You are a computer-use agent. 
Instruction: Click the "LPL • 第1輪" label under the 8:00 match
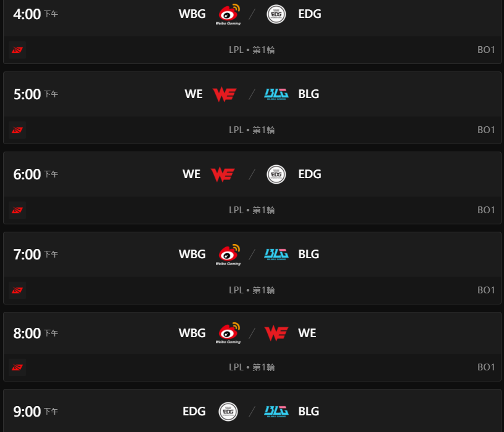(252, 367)
